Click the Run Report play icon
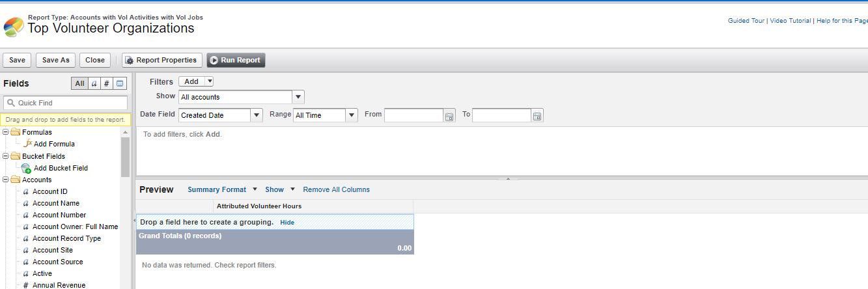 (214, 60)
